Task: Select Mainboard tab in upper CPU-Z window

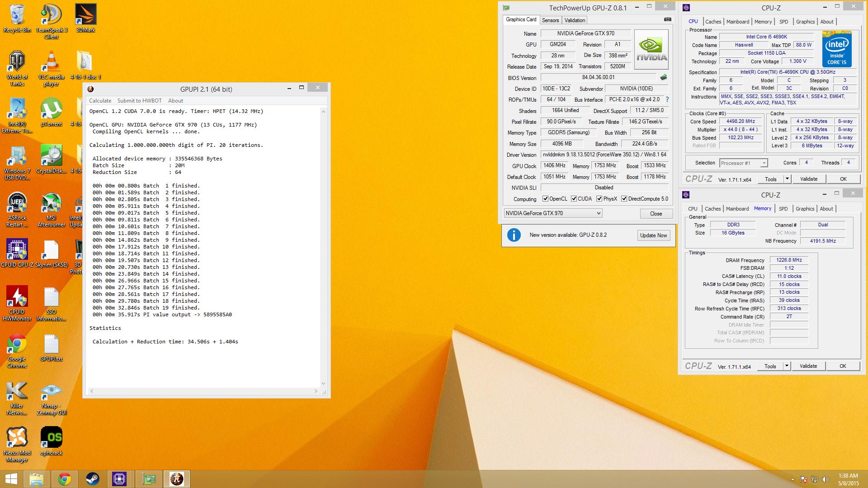Action: tap(738, 22)
